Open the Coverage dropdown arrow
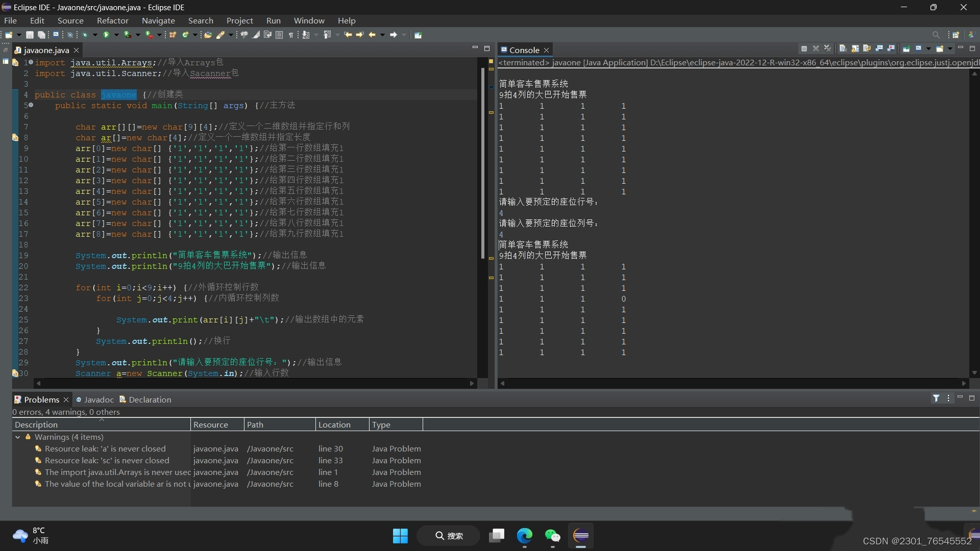Viewport: 980px width, 551px height. click(138, 35)
